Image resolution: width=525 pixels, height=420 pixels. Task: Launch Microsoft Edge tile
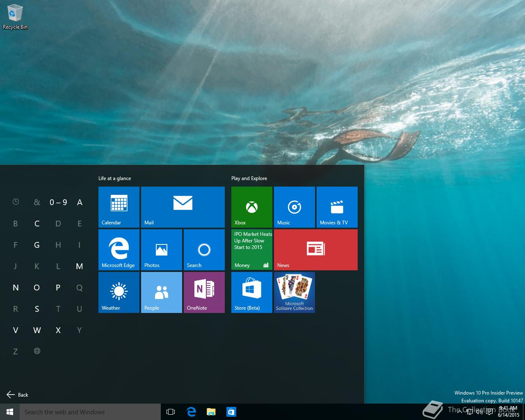[x=119, y=250]
